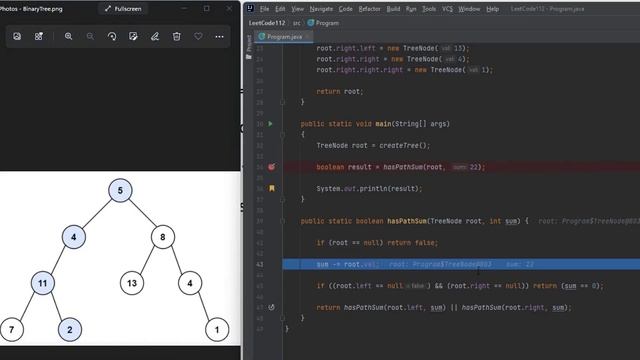
Task: Rotate the BinaryTree image
Action: coord(112,36)
